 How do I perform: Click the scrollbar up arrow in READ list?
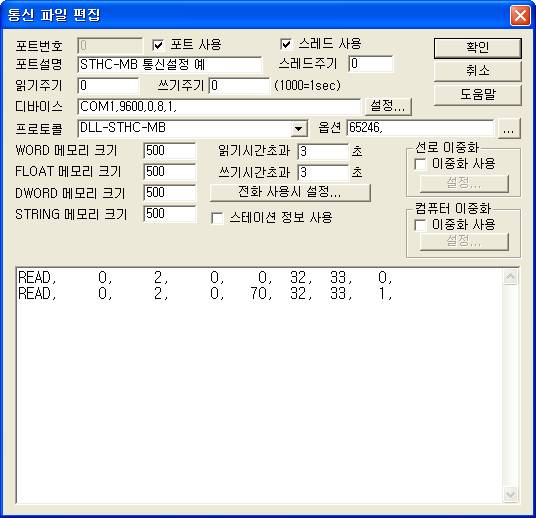tap(510, 277)
